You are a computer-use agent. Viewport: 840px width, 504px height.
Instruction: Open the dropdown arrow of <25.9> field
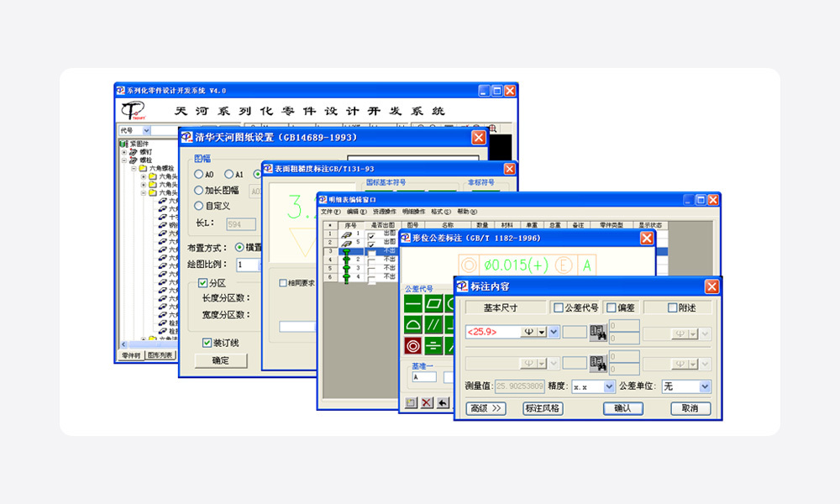pyautogui.click(x=554, y=332)
